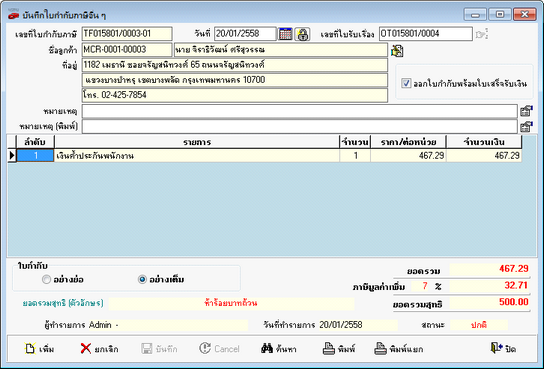
Task: Click the พิมพ์แยก separate print button
Action: coord(399,349)
